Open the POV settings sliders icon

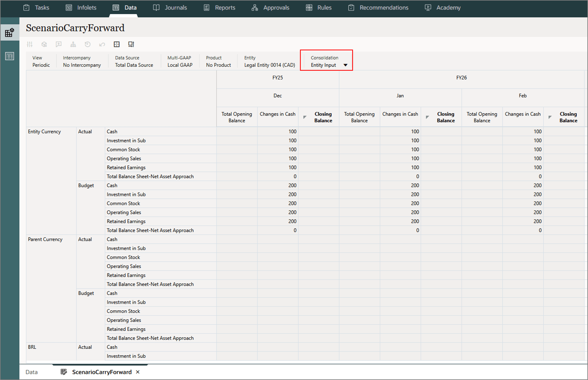[30, 44]
